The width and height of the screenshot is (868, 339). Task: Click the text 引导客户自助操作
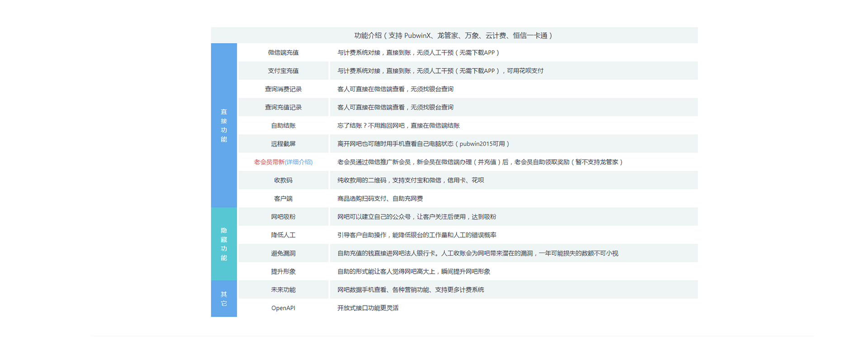362,235
